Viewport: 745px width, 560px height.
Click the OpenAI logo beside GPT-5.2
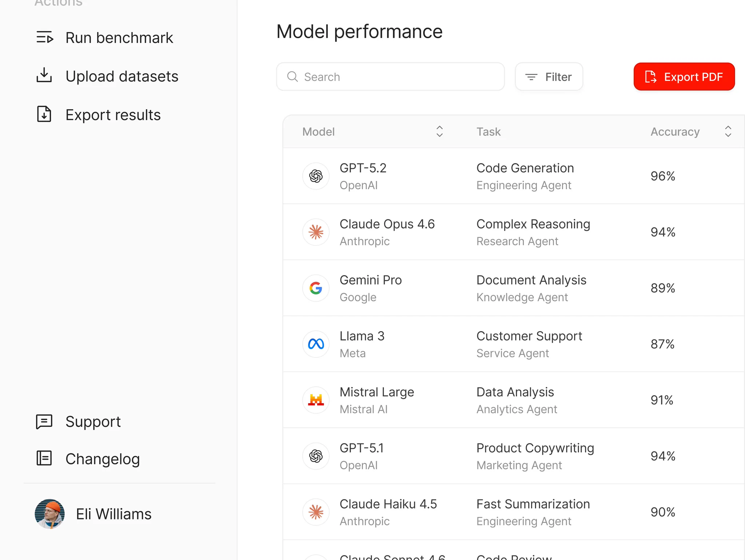(x=316, y=176)
